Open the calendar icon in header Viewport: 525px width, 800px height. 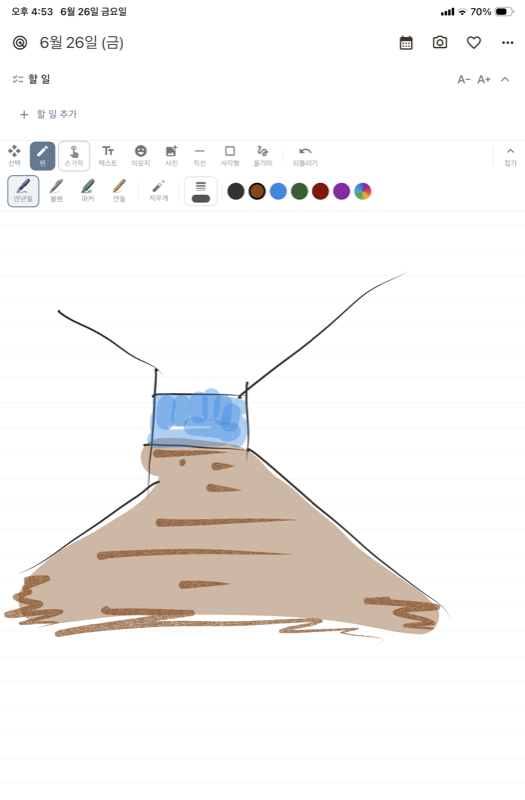point(406,43)
